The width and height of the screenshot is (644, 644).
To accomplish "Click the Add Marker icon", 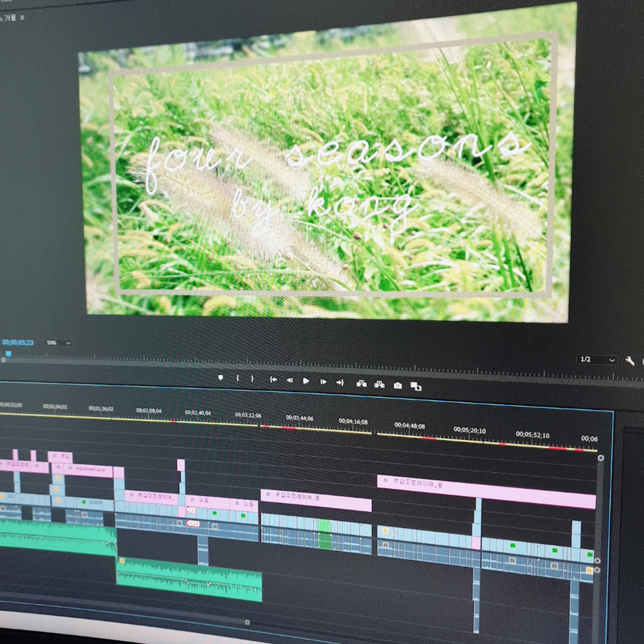I will [x=220, y=378].
